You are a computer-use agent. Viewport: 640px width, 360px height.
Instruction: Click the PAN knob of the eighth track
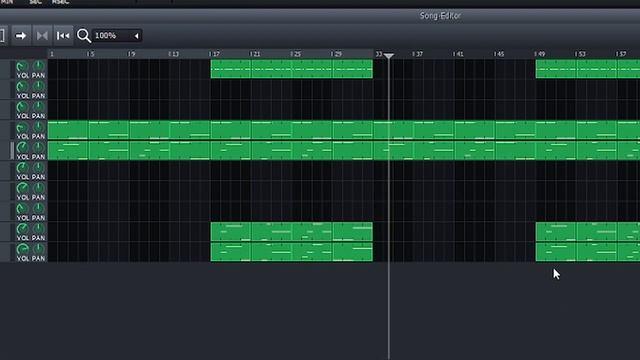(38, 209)
